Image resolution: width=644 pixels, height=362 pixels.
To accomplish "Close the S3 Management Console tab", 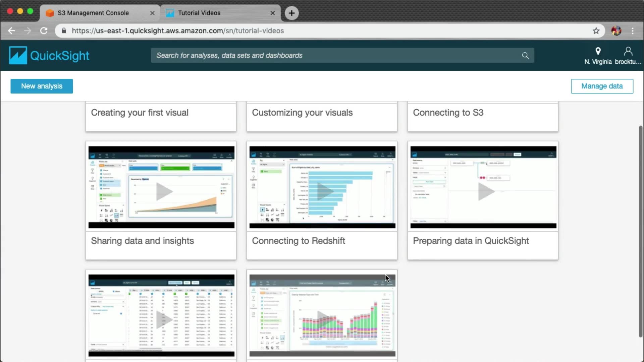I will coord(152,13).
